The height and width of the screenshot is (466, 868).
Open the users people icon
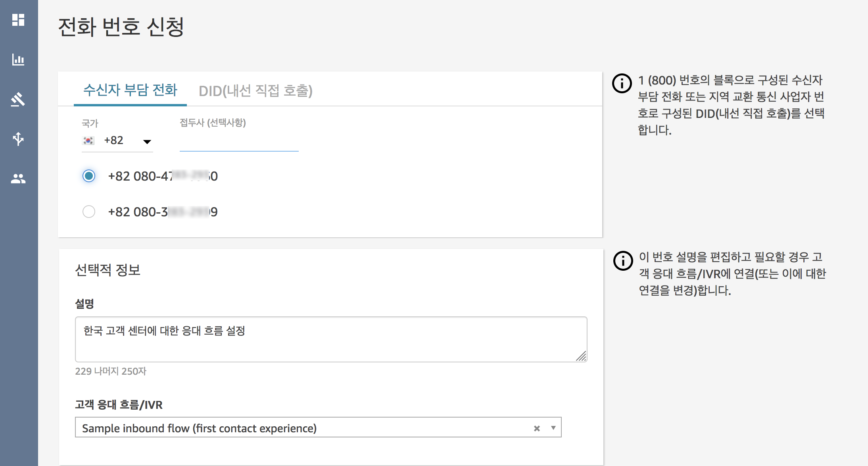point(18,179)
